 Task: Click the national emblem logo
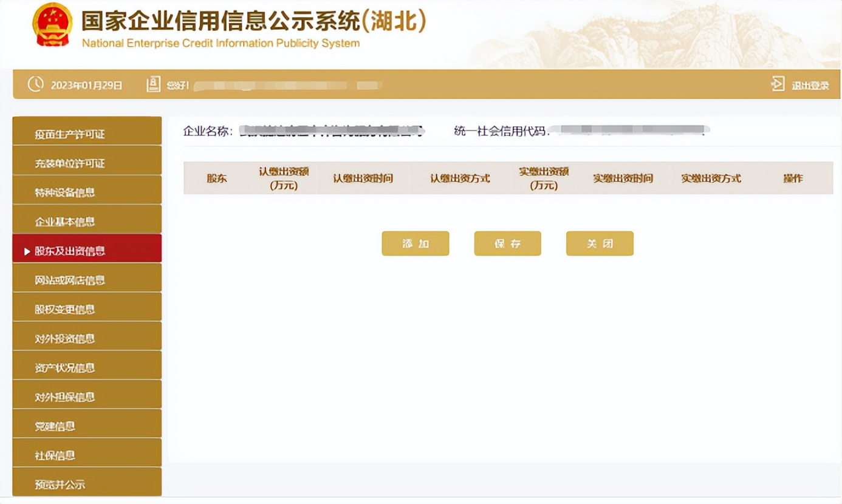click(x=53, y=24)
